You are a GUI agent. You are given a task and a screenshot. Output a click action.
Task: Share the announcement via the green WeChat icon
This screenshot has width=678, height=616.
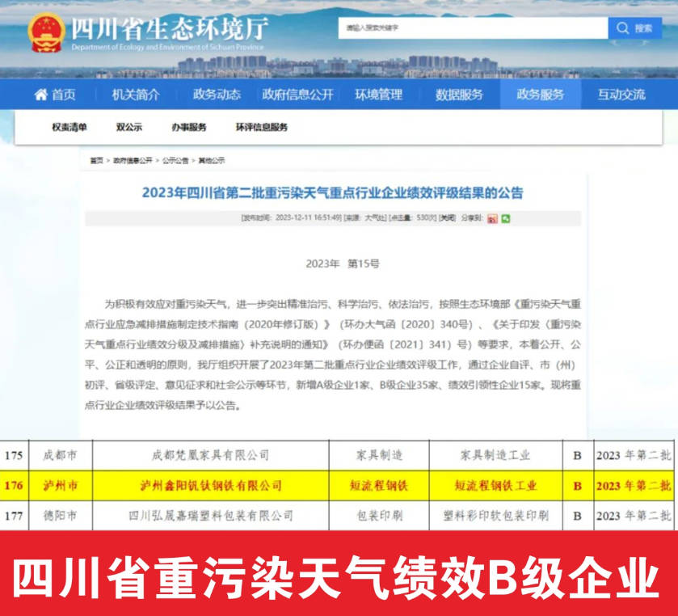click(506, 218)
